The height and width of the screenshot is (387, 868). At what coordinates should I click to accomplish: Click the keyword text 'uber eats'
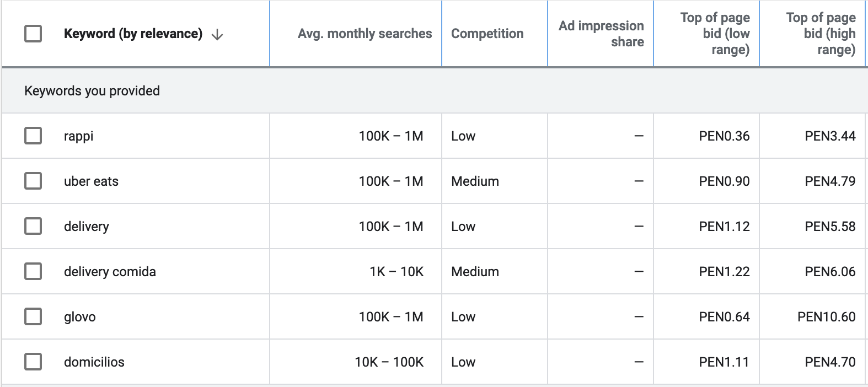pos(91,181)
